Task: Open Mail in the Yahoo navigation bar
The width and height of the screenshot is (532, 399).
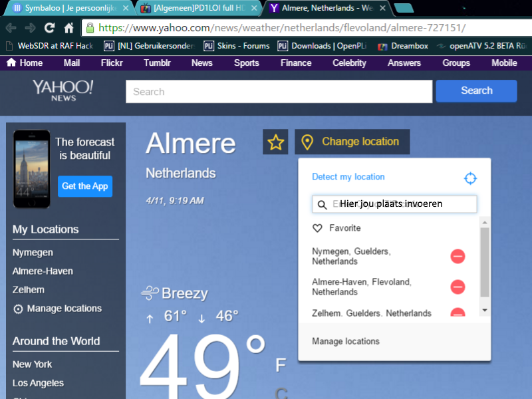Action: [72, 63]
